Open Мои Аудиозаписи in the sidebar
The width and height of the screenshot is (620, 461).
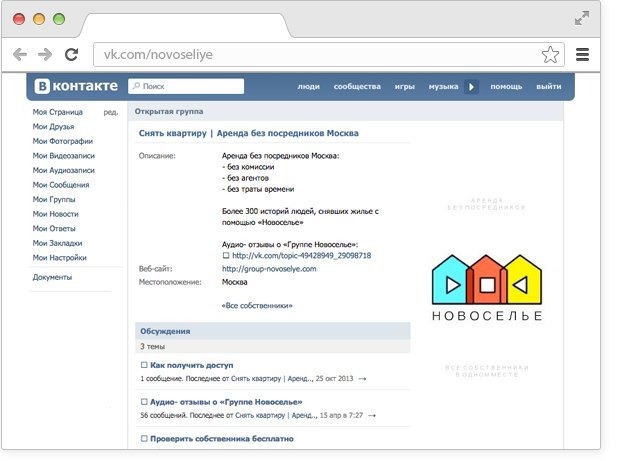click(64, 170)
